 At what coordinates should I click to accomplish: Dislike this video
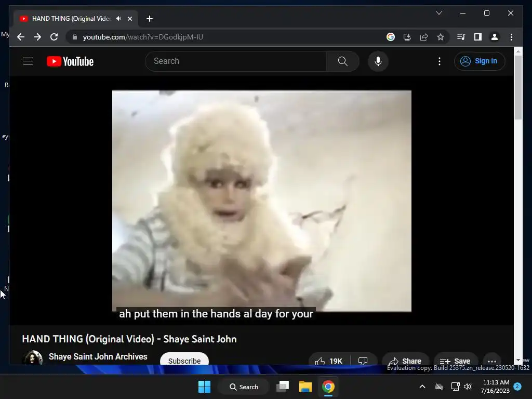click(363, 361)
